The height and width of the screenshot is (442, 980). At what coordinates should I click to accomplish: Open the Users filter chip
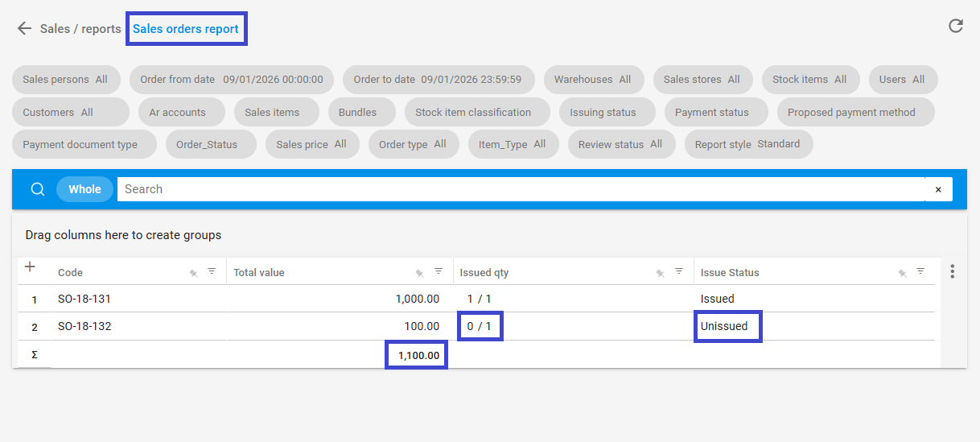coord(902,80)
